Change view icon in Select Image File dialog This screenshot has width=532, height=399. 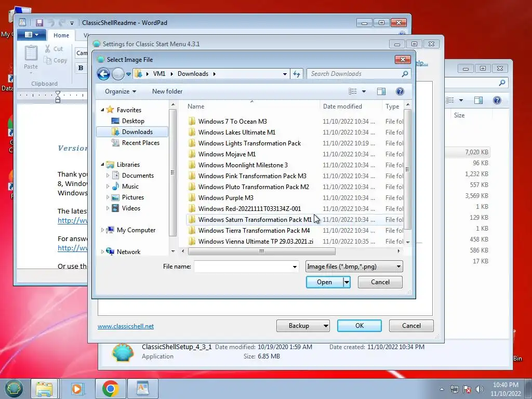click(x=353, y=91)
